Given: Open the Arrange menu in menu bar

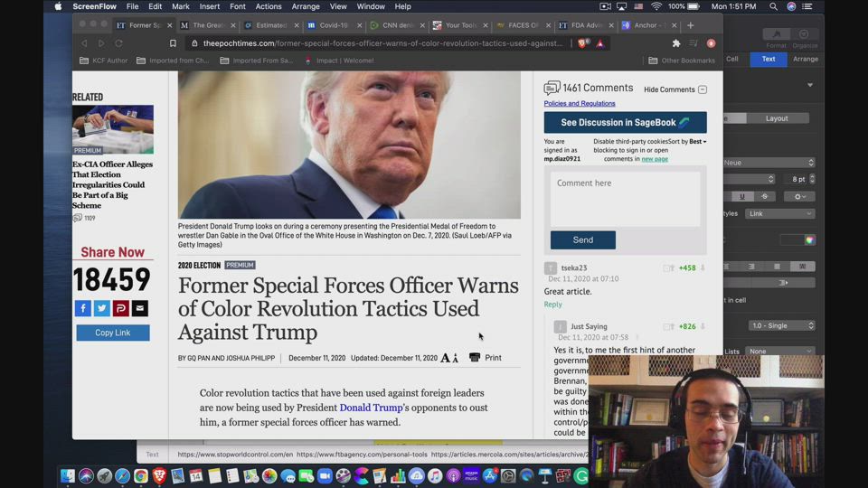Looking at the screenshot, I should coord(305,6).
